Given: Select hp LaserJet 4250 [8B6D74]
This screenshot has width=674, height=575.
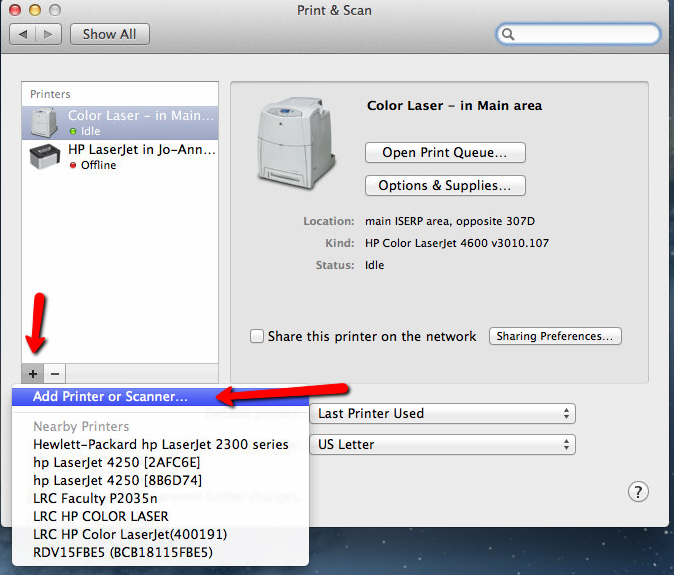Looking at the screenshot, I should (160, 480).
